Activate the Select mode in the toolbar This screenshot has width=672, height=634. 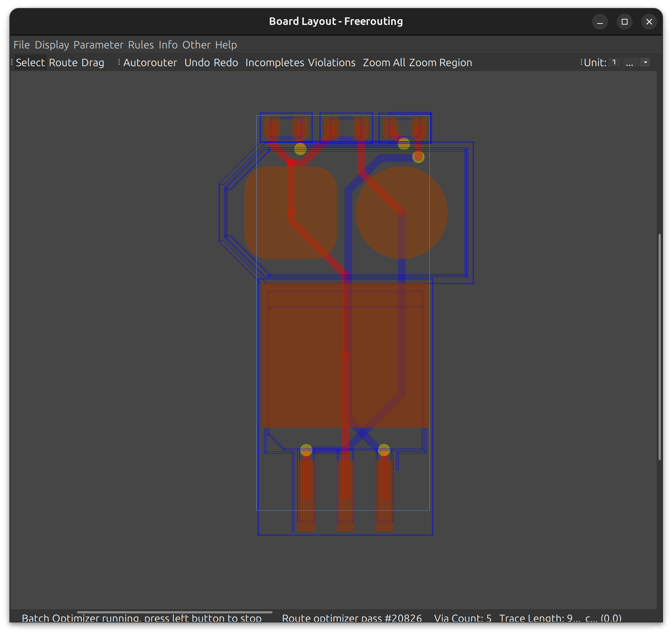click(x=30, y=62)
